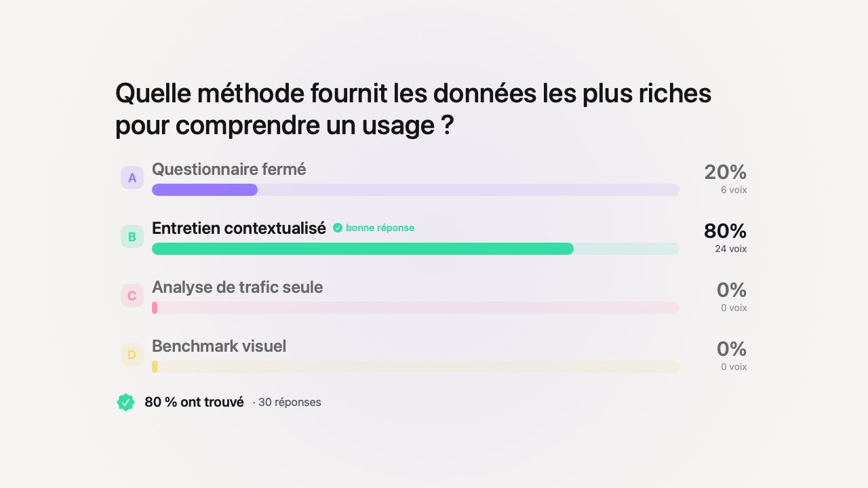Click the poll question heading
Viewport: 868px width, 488px height.
coord(413,108)
